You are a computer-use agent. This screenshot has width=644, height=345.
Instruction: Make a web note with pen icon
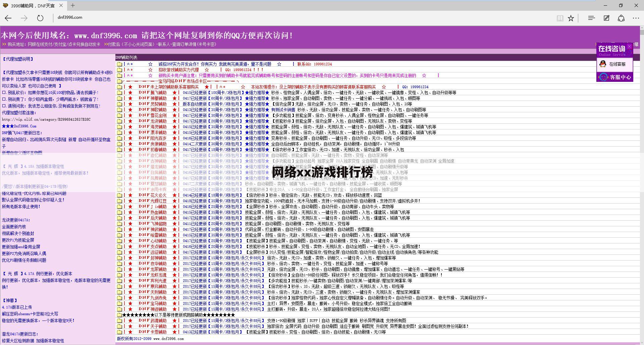pos(606,18)
